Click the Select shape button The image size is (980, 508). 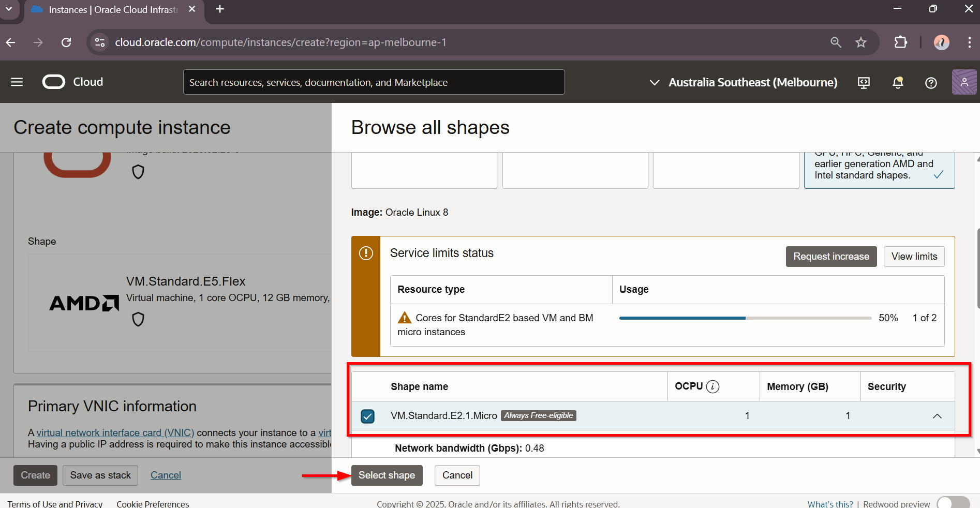click(387, 475)
